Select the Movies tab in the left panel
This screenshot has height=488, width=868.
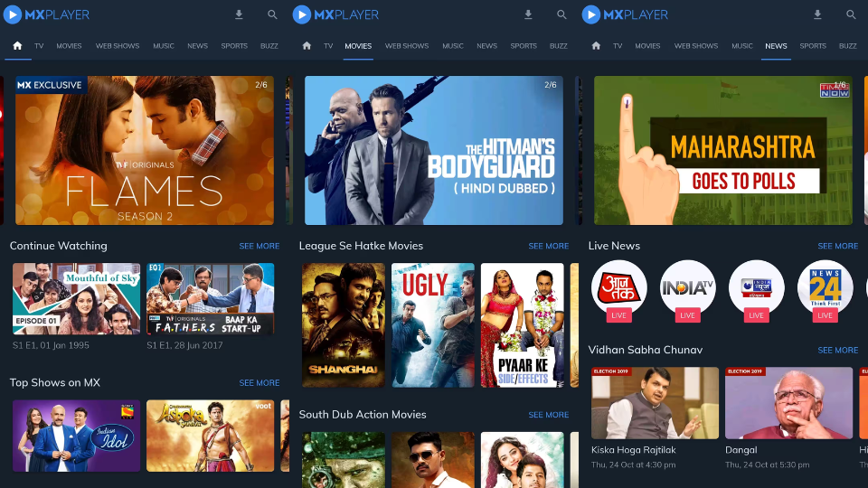[69, 46]
